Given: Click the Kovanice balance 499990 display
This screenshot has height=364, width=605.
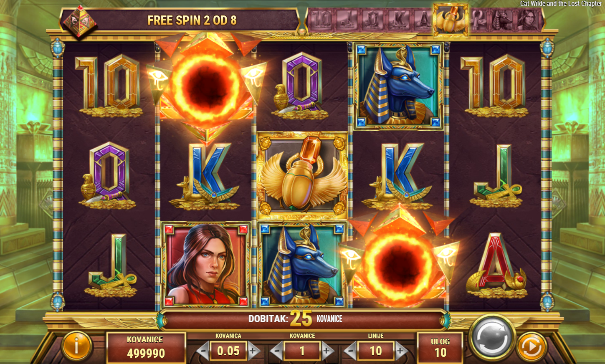Looking at the screenshot, I should (146, 347).
